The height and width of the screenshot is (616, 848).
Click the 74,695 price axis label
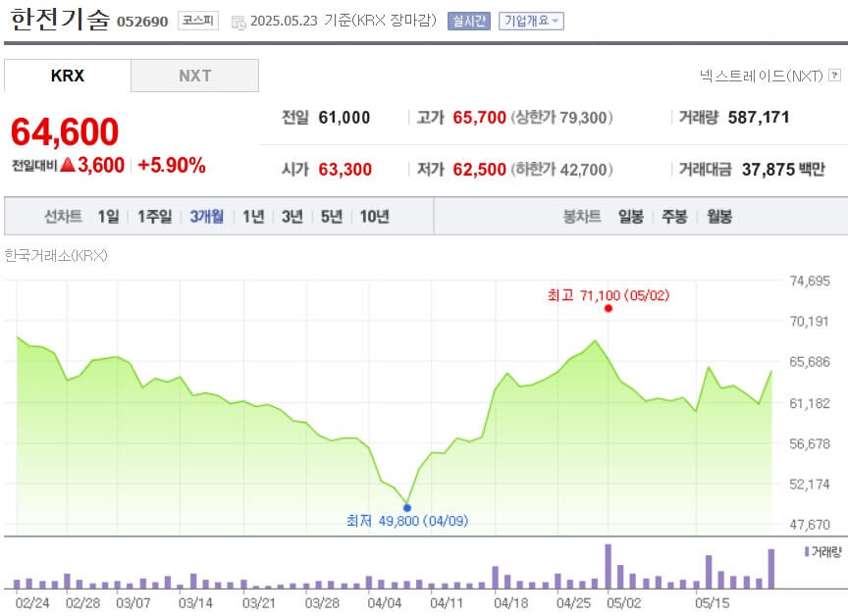coord(810,281)
